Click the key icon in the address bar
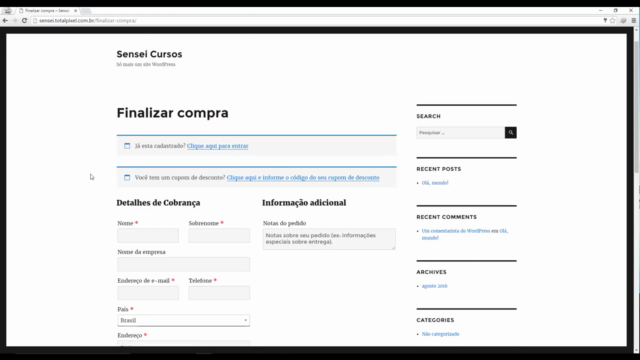Screen dimensions: 640x360 pyautogui.click(x=605, y=20)
